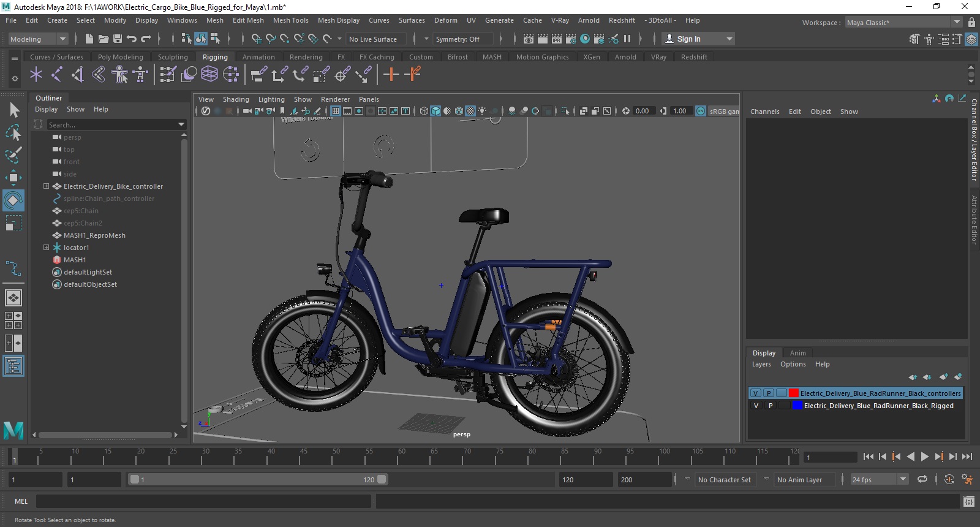Screen dimensions: 980x527
Task: Toggle the loop playback icon
Action: pos(922,480)
